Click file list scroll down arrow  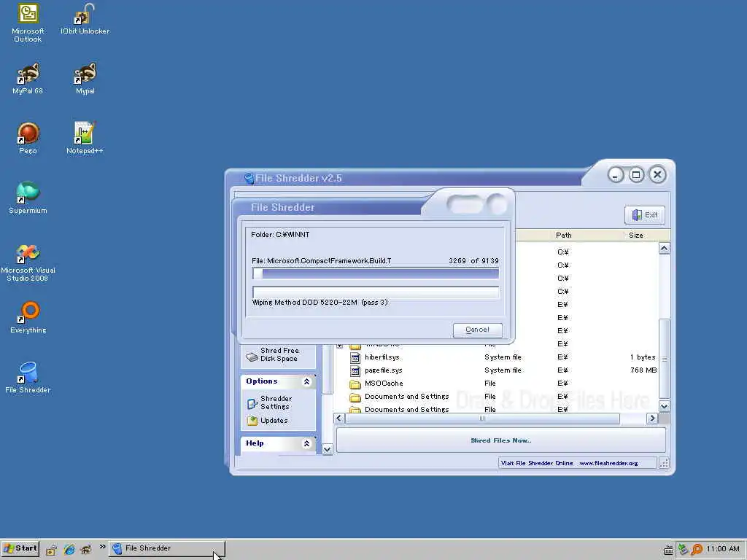click(664, 406)
